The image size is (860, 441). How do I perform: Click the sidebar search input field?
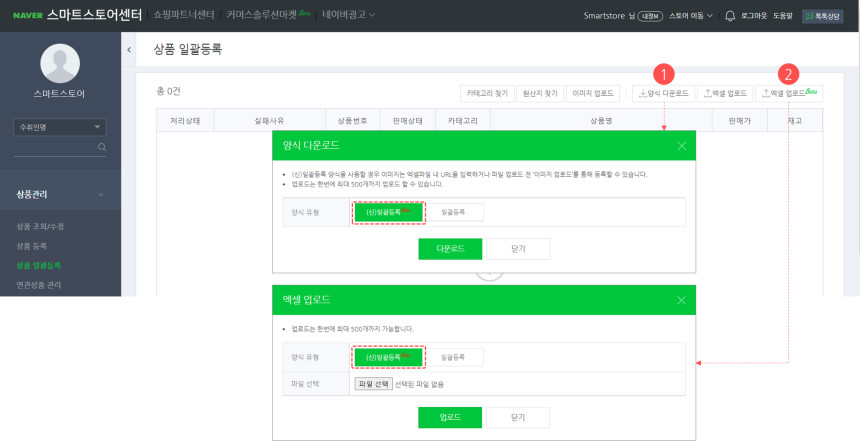(55, 147)
